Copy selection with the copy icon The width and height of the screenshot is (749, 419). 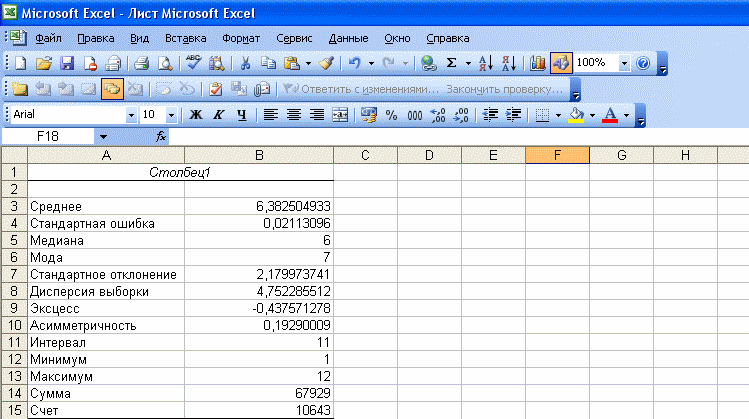pos(268,63)
